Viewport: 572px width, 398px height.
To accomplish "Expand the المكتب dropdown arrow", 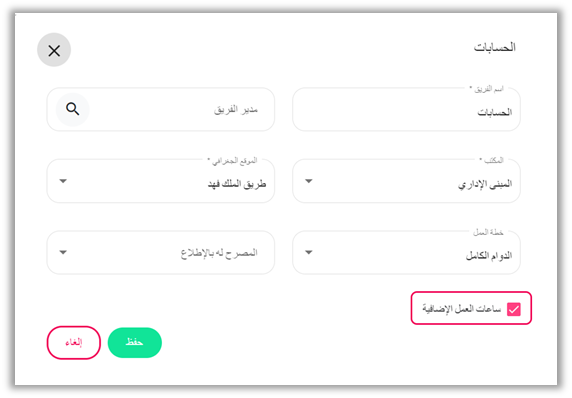I will click(309, 181).
